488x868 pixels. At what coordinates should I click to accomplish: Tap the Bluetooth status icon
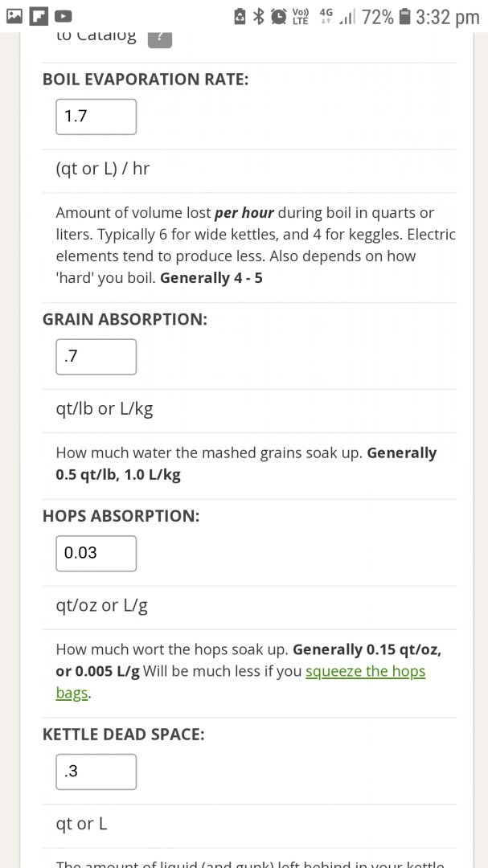[259, 15]
